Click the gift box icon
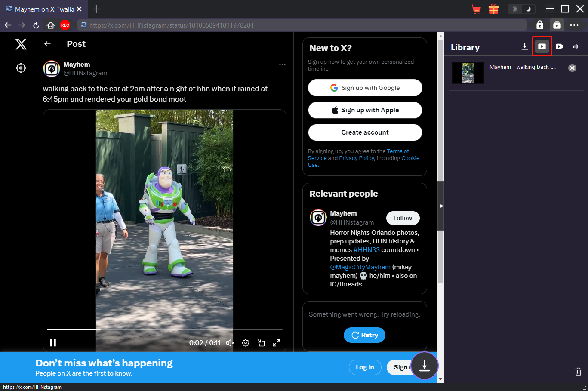This screenshot has height=391, width=588. point(494,9)
